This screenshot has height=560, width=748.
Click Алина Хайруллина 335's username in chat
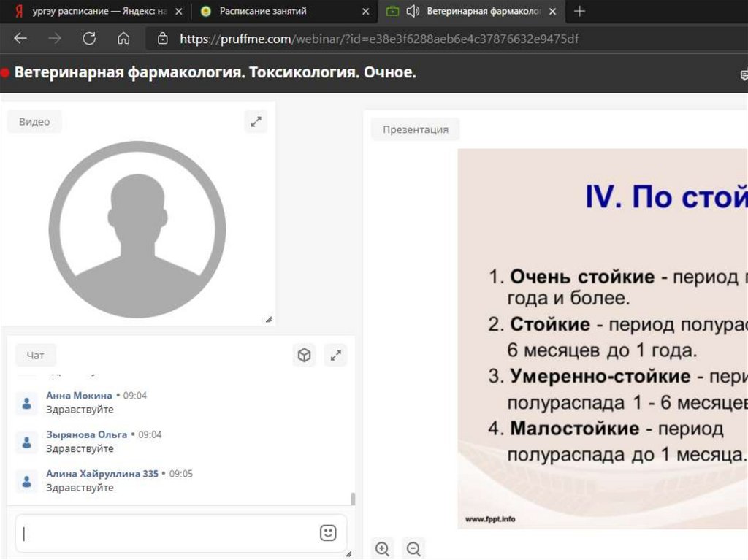click(102, 474)
